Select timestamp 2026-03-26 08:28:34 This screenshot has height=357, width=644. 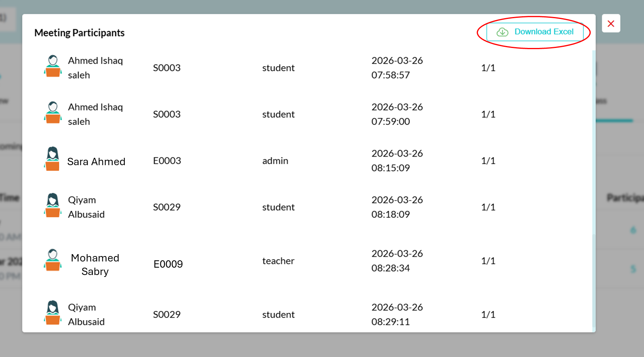tap(397, 261)
